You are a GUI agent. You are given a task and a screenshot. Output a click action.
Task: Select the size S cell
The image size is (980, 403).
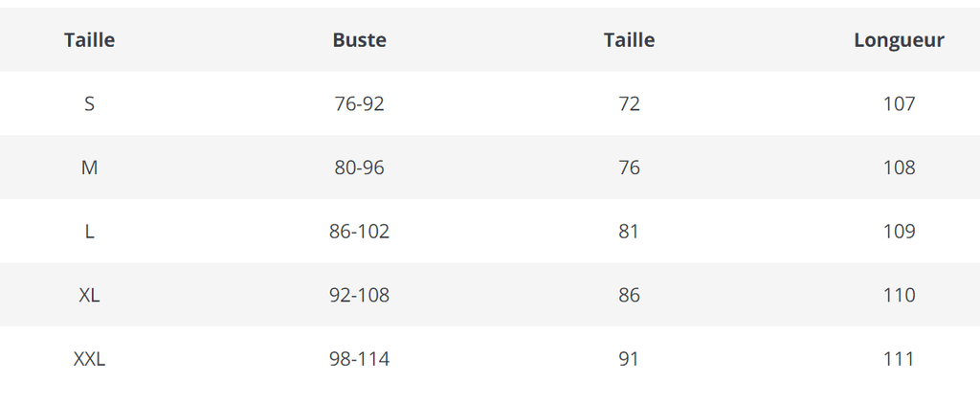pyautogui.click(x=89, y=103)
